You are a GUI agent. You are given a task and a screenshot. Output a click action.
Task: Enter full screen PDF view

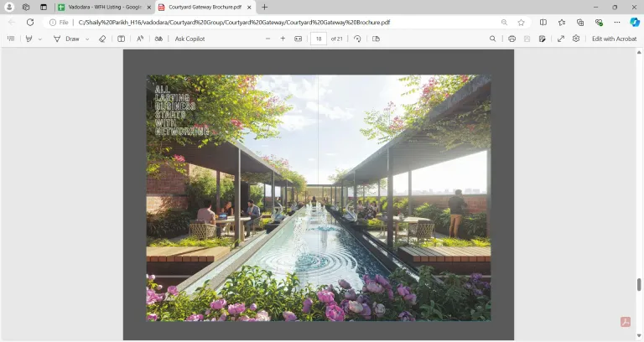[x=560, y=39]
